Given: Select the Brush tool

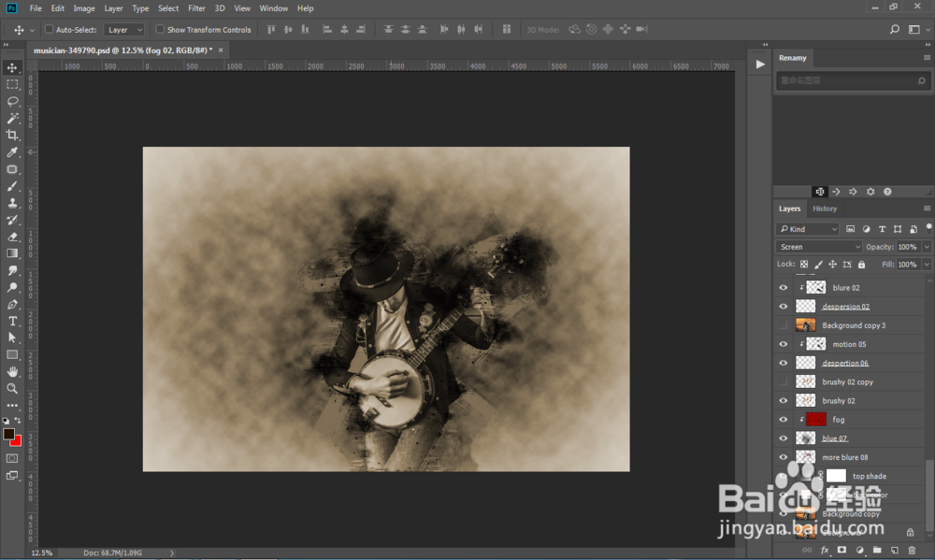Looking at the screenshot, I should click(x=12, y=186).
